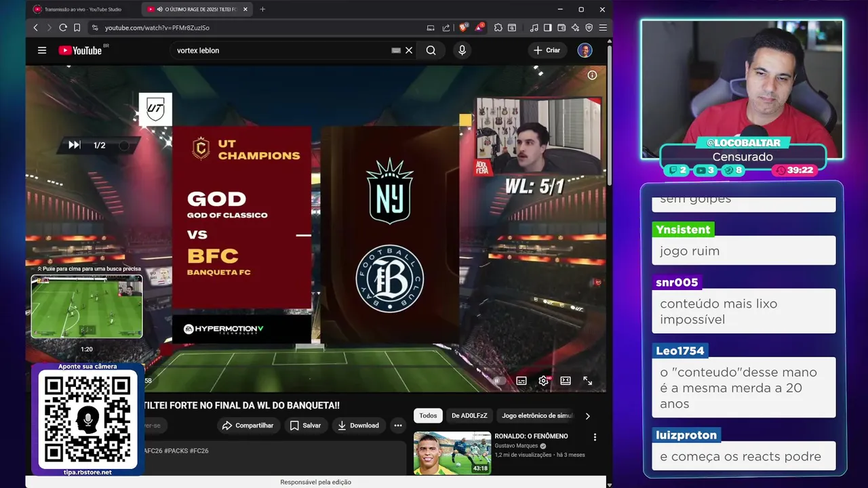This screenshot has width=868, height=488.
Task: Click the Ynsistent chat username
Action: tap(683, 229)
